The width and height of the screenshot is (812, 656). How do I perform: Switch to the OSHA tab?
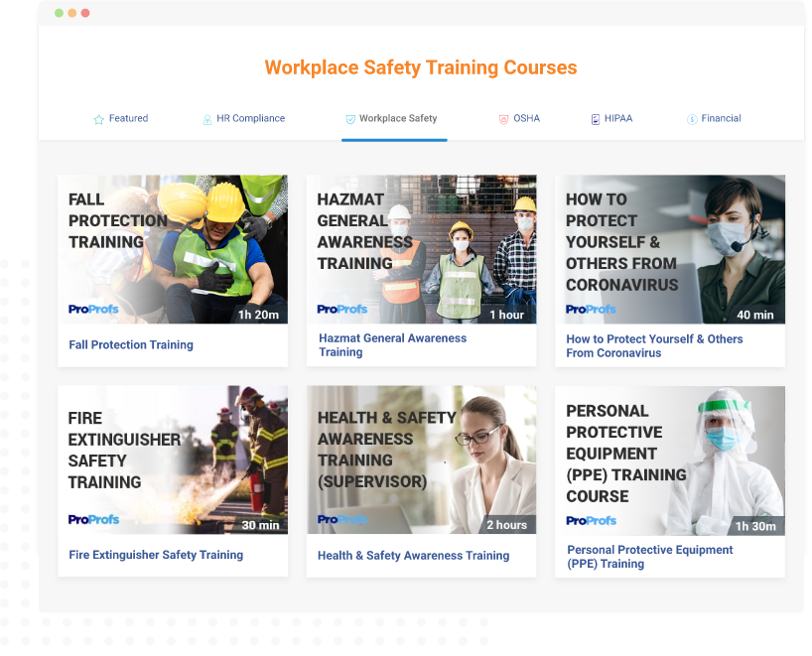click(517, 118)
